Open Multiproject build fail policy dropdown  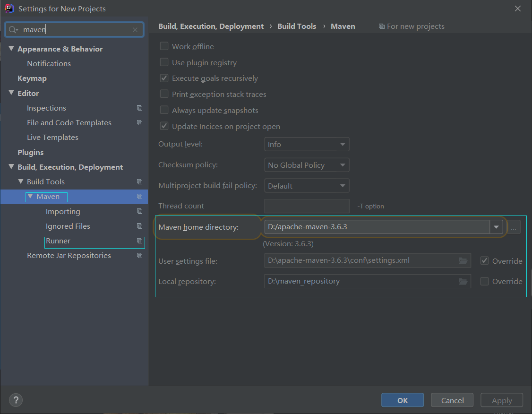(307, 186)
